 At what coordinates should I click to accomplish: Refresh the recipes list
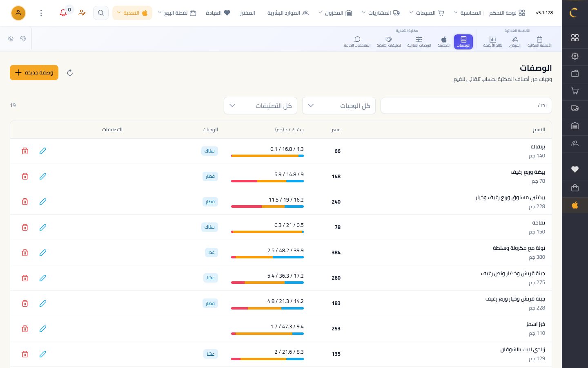70,72
